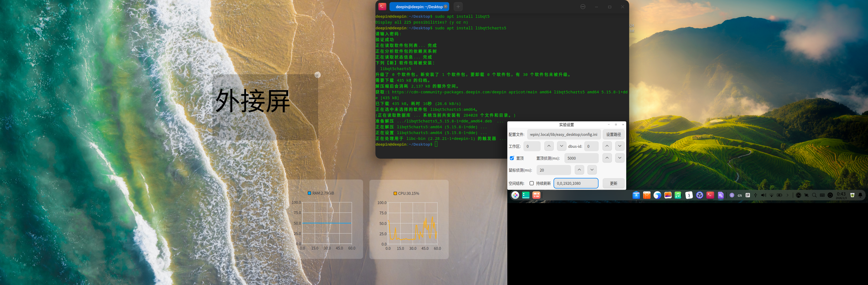
Task: Open the deepin launcher icon in dock
Action: pos(515,195)
